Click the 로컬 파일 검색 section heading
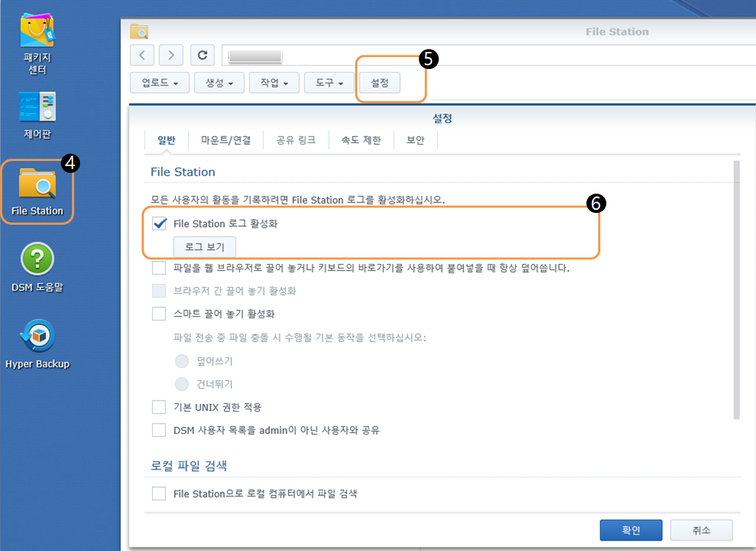Image resolution: width=756 pixels, height=551 pixels. pos(188,466)
